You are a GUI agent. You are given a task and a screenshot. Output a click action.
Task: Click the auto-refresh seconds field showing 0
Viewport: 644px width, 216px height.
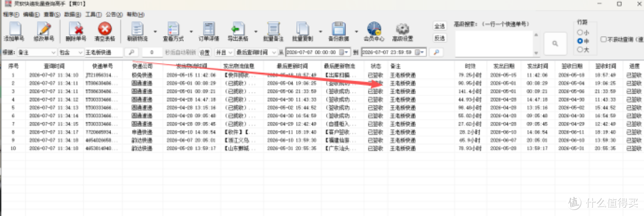[153, 52]
